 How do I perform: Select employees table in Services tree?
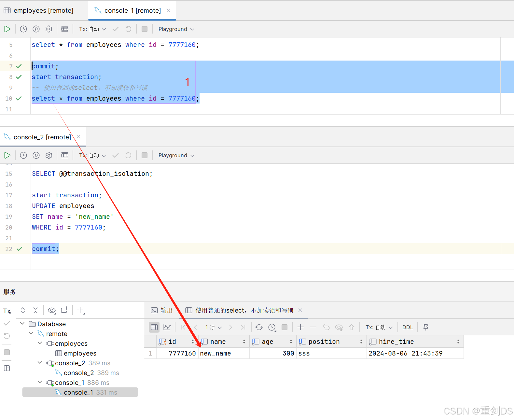(76, 353)
